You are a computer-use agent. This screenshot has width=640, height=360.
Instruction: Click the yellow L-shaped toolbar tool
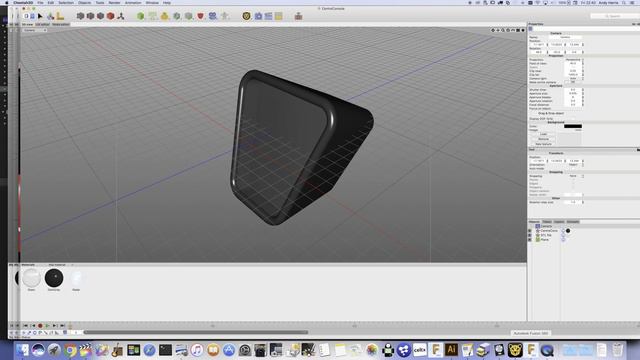[60, 16]
